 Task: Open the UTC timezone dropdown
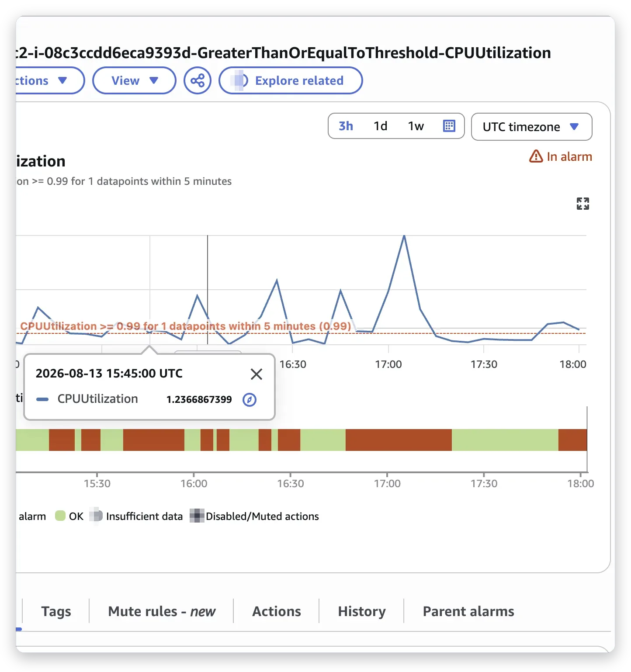531,127
